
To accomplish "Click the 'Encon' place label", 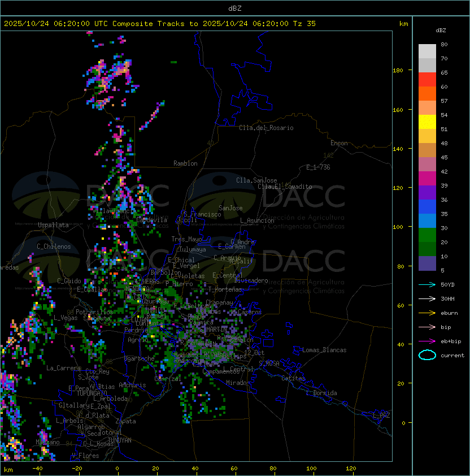I will tap(339, 143).
